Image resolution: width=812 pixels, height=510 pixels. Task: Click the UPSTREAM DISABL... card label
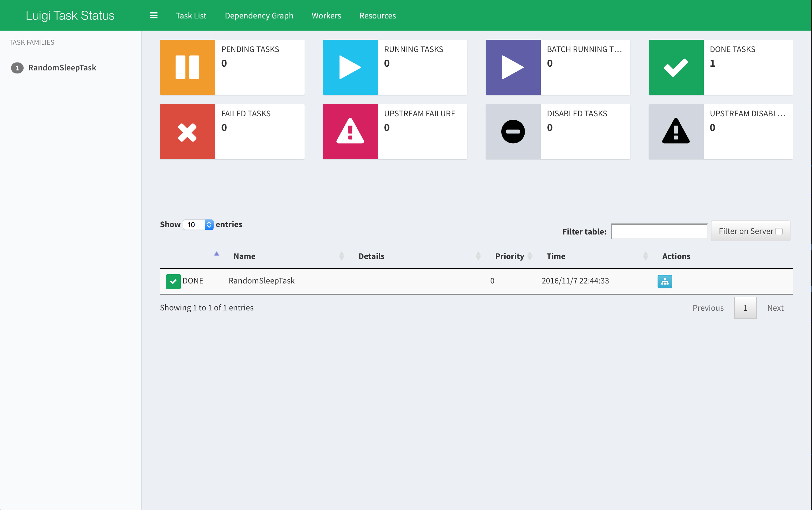tap(748, 114)
